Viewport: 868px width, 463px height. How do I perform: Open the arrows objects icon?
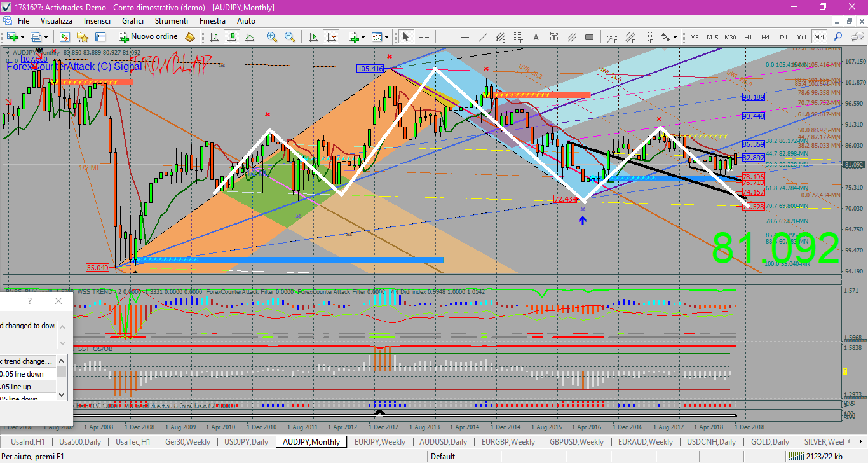tap(665, 37)
